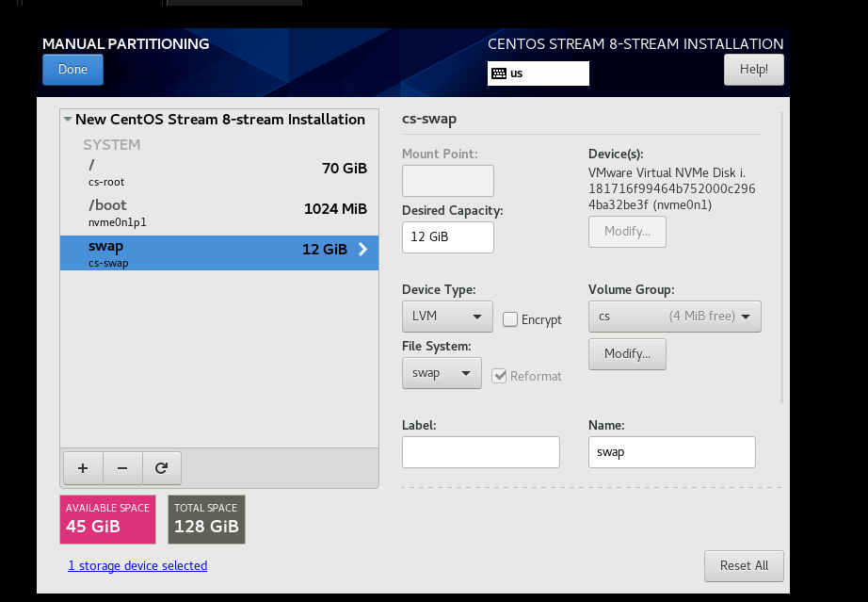Click Modify under Volume Group
This screenshot has width=868, height=602.
click(627, 354)
